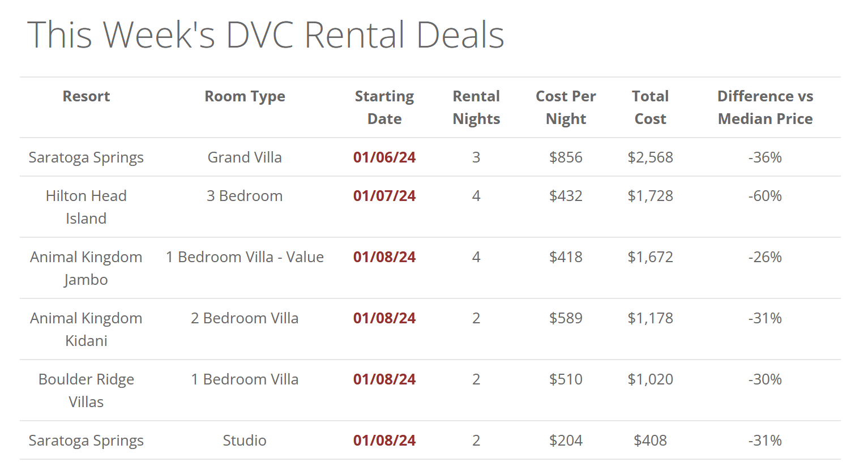Click the Cost Per Night header
868x466 pixels.
point(566,108)
